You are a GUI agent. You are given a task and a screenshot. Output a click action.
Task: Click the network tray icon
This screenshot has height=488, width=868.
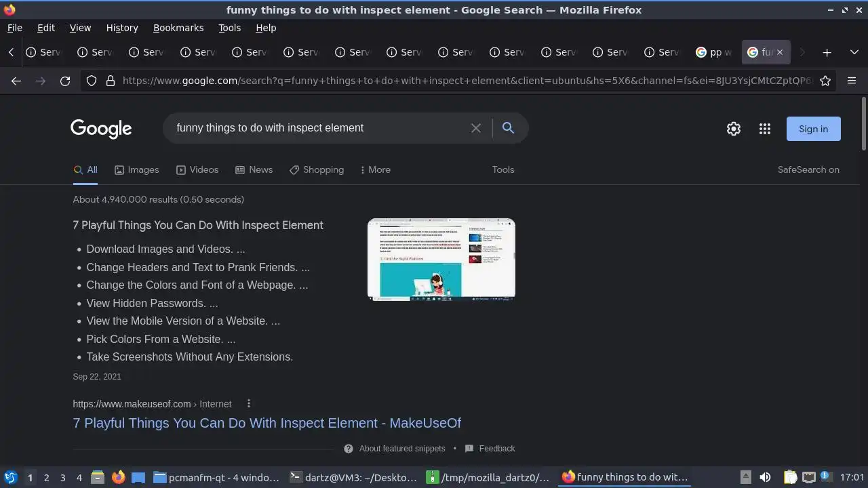pos(808,477)
